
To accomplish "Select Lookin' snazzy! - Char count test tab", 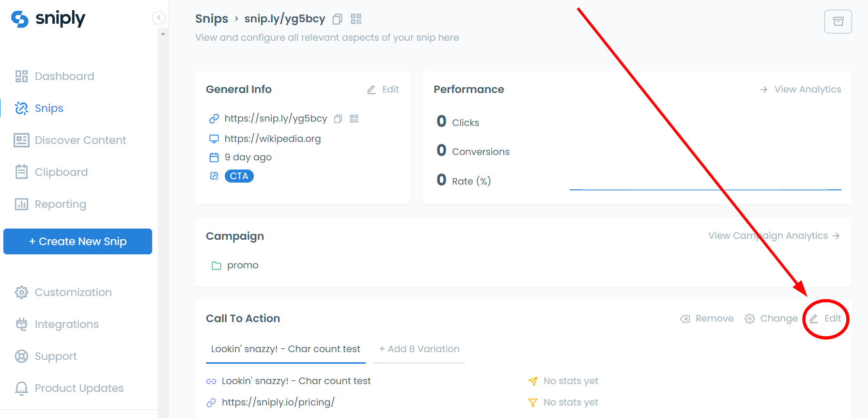I will [x=286, y=349].
